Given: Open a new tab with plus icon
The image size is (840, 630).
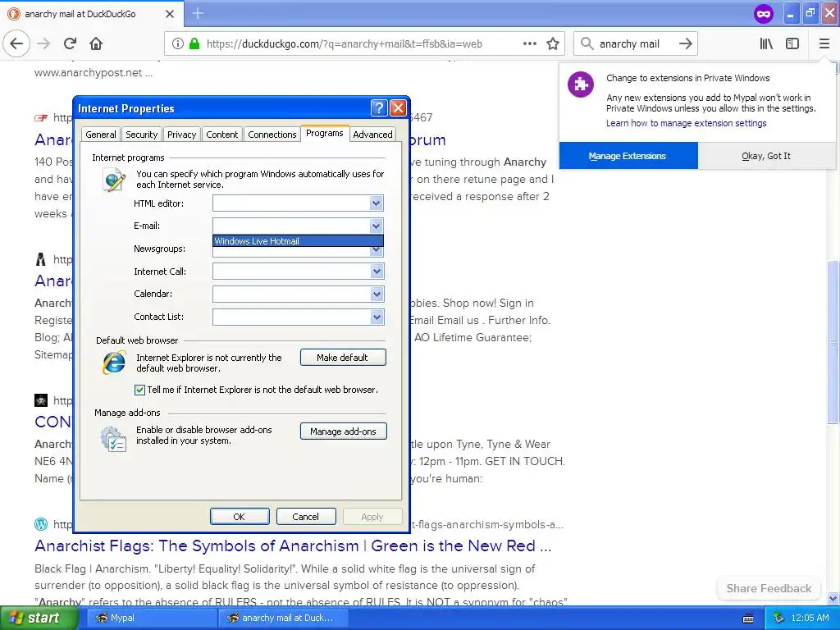Looking at the screenshot, I should coord(198,13).
